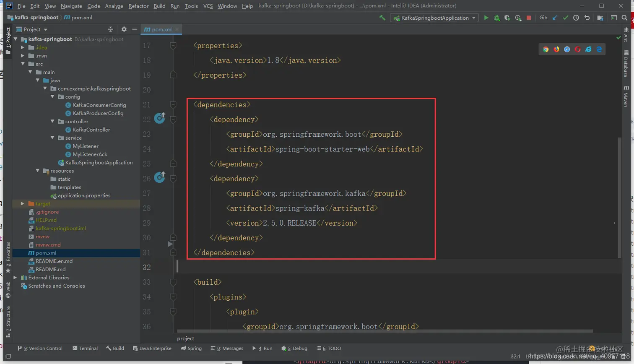Click gutter update icon on line 22
The height and width of the screenshot is (364, 634).
point(160,118)
